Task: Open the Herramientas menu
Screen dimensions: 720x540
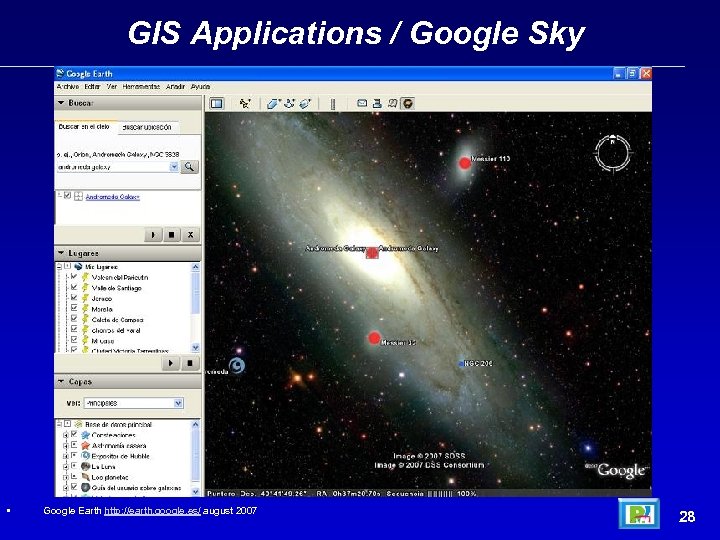Action: pyautogui.click(x=141, y=86)
